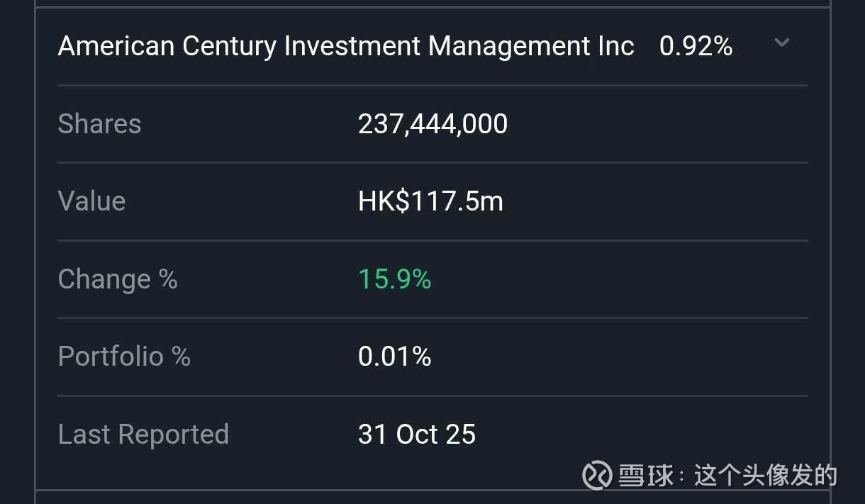865x504 pixels.
Task: Click the divider below the holder title
Action: click(432, 86)
